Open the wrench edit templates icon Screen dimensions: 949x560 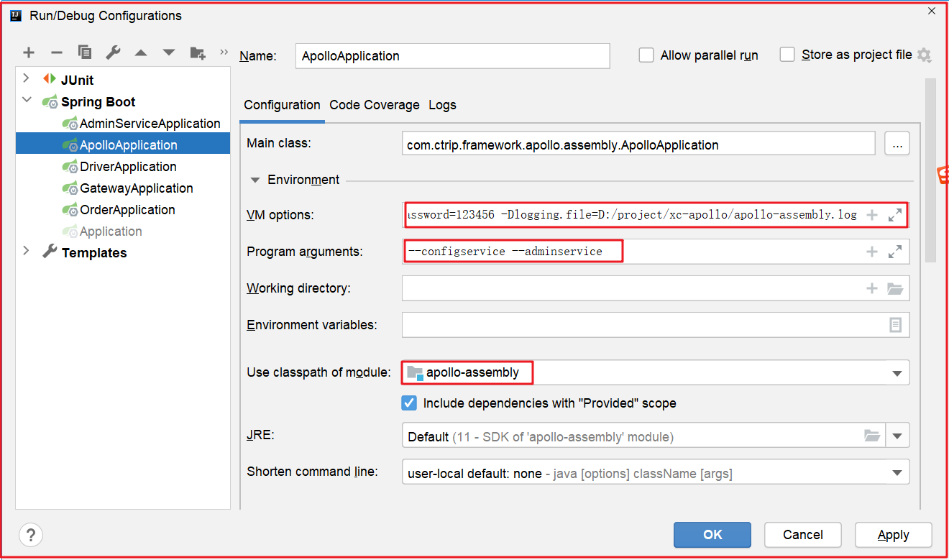113,52
